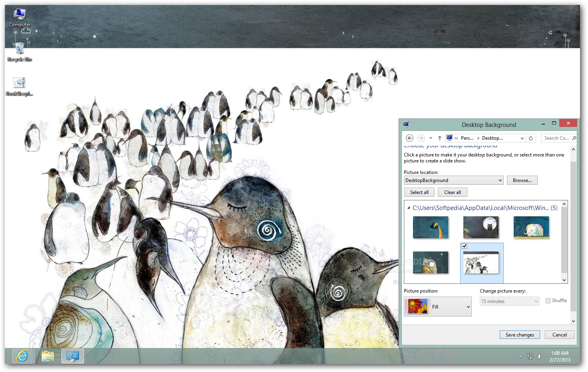Select the night bird wallpaper thumbnail
This screenshot has height=372, width=588.
[x=431, y=262]
